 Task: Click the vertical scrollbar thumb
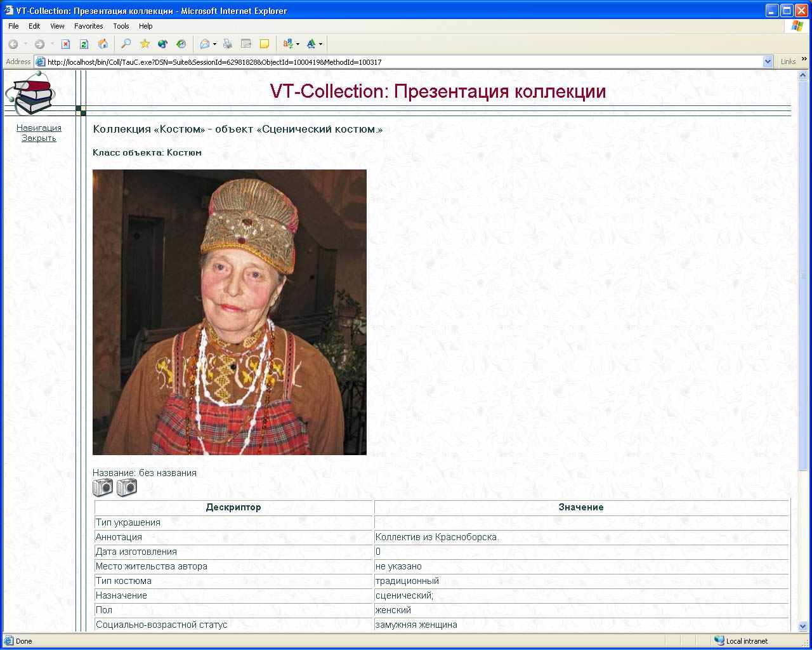point(803,275)
